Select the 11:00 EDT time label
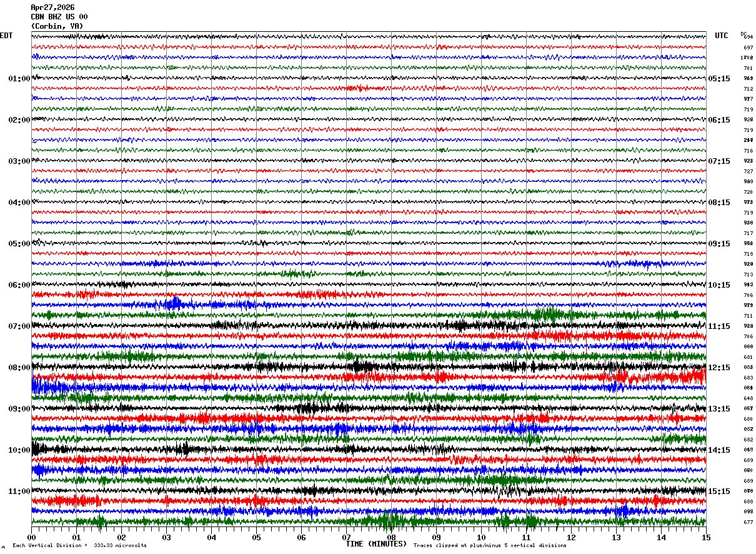 tap(19, 491)
